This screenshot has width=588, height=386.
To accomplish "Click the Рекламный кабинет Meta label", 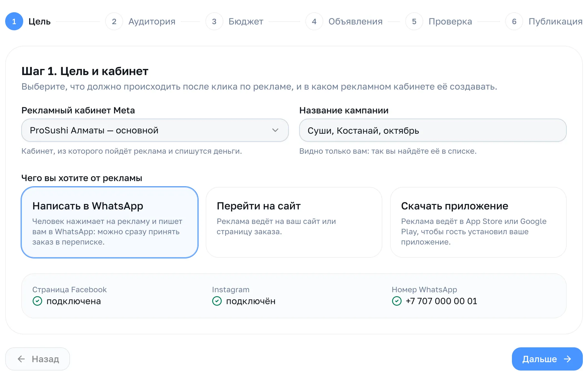I will (x=78, y=110).
